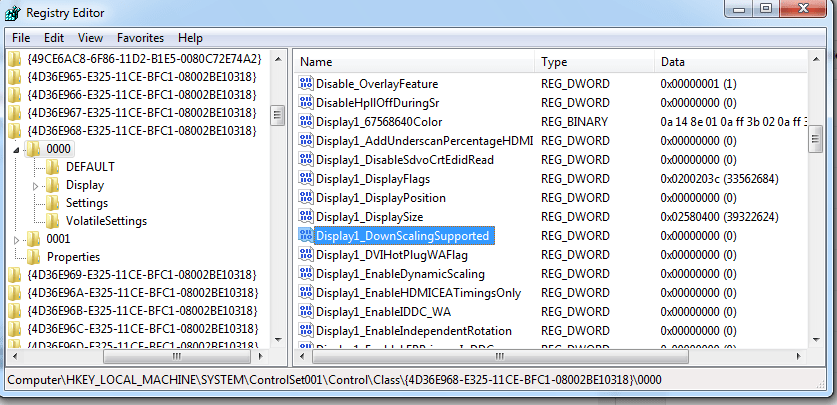
Task: Expand the 0001 registry key
Action: (x=17, y=240)
